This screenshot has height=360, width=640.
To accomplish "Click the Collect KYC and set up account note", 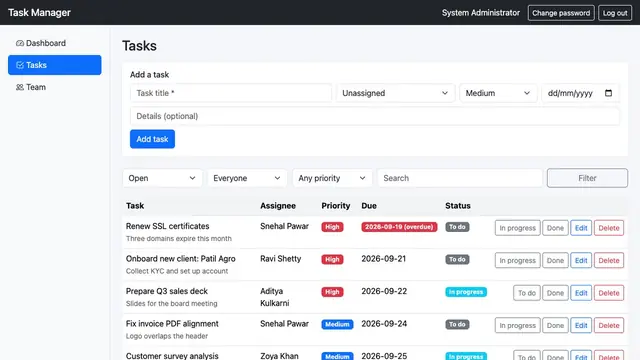I will coord(177,271).
